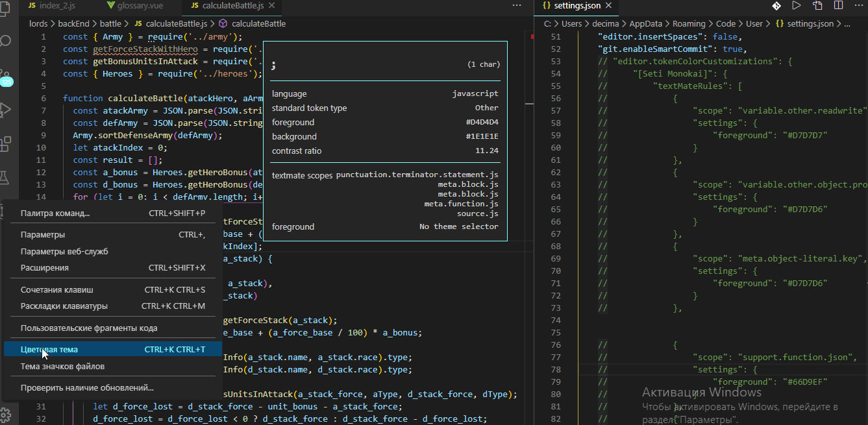868x425 pixels.
Task: Open the 'Code' breadcrumb dropdown
Action: tap(726, 23)
